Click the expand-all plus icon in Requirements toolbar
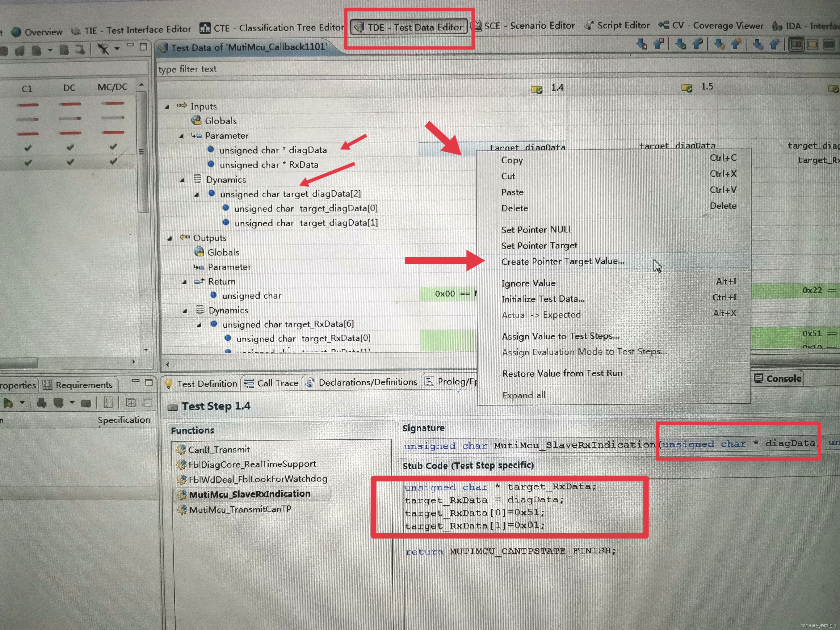This screenshot has width=840, height=630. (131, 403)
